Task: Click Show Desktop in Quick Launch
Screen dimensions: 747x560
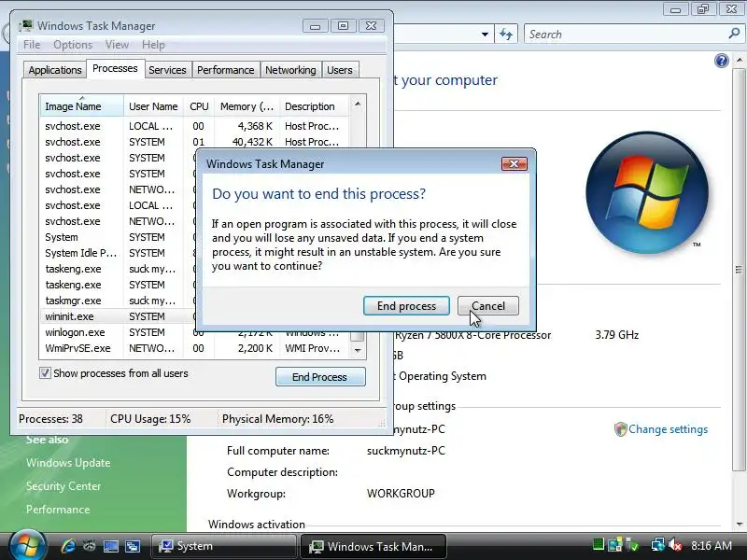Action: [111, 546]
